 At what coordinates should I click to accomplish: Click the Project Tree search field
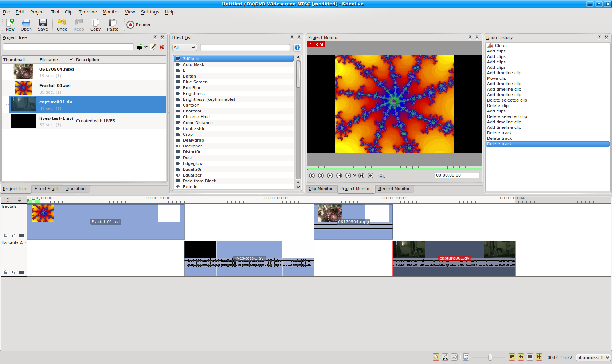(x=68, y=47)
